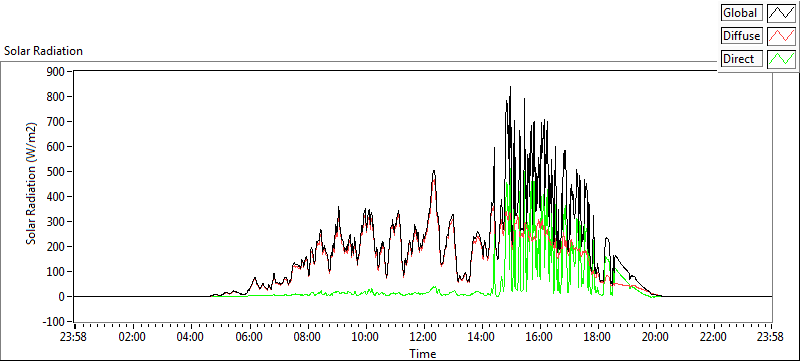Image resolution: width=800 pixels, height=361 pixels.
Task: Click the 04:00 time axis label
Action: click(191, 337)
